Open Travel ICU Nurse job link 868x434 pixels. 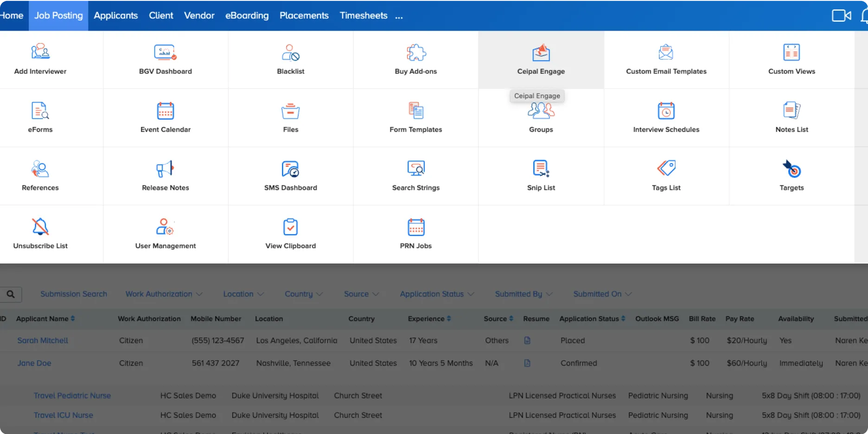(x=64, y=415)
